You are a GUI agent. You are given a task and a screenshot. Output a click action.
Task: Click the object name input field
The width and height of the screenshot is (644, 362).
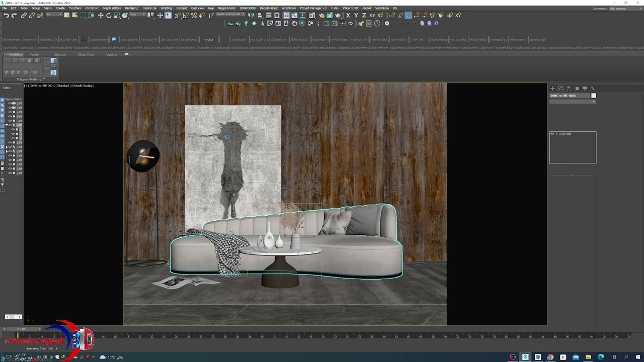coord(570,96)
